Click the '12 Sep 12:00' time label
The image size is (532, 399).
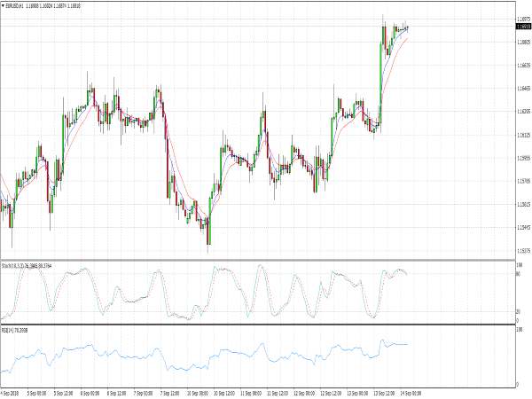click(x=331, y=393)
